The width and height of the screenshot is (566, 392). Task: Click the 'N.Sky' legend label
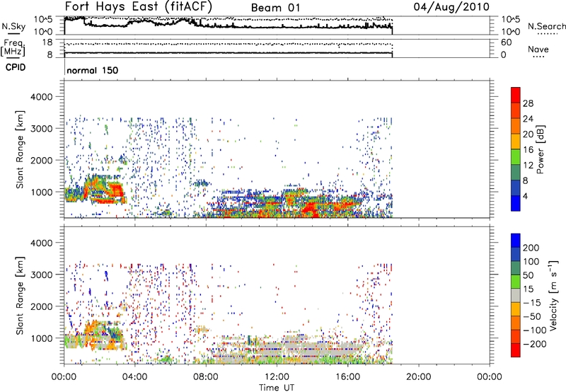pyautogui.click(x=13, y=26)
